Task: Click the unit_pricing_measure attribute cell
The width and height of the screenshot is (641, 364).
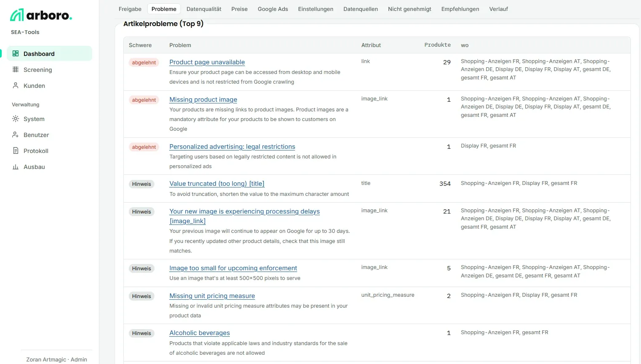Action: coord(388,295)
